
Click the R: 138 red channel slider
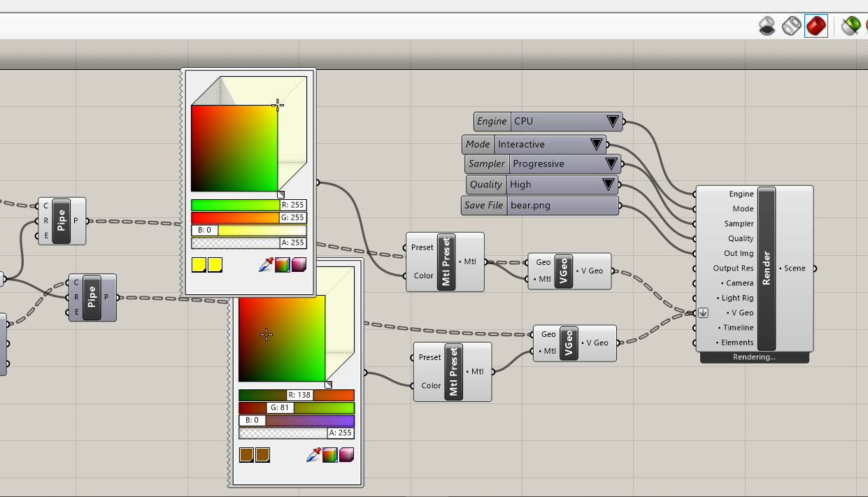296,395
